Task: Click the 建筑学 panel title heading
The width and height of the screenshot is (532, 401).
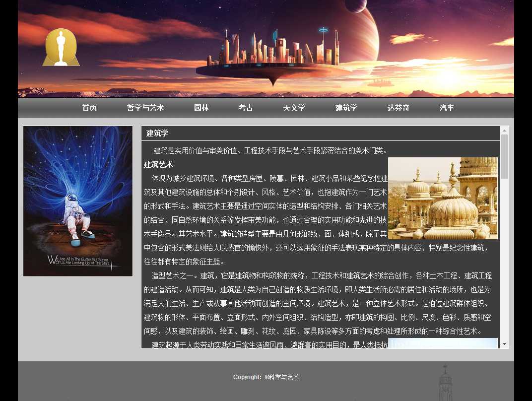Action: [157, 133]
